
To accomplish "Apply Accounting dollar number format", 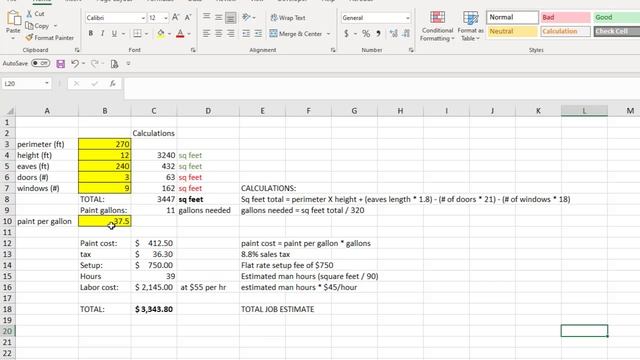I will (x=347, y=33).
